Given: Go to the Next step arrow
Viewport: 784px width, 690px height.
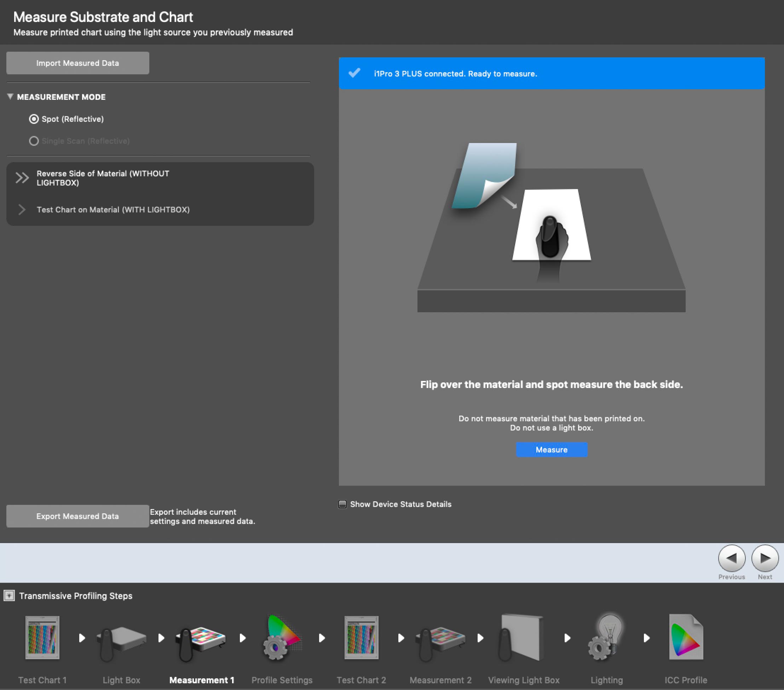Looking at the screenshot, I should 765,558.
